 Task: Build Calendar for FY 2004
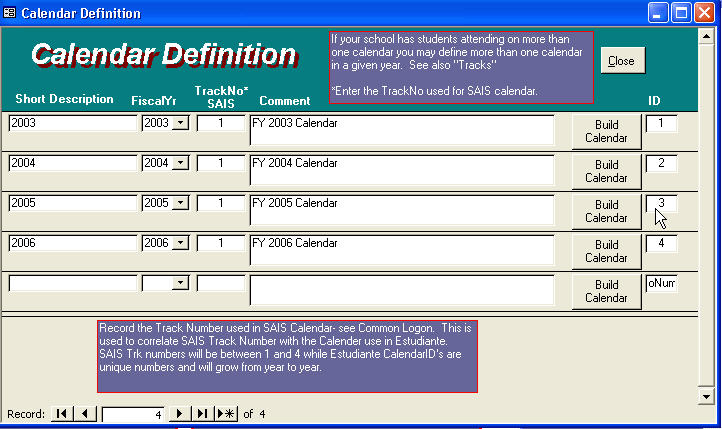coord(606,171)
